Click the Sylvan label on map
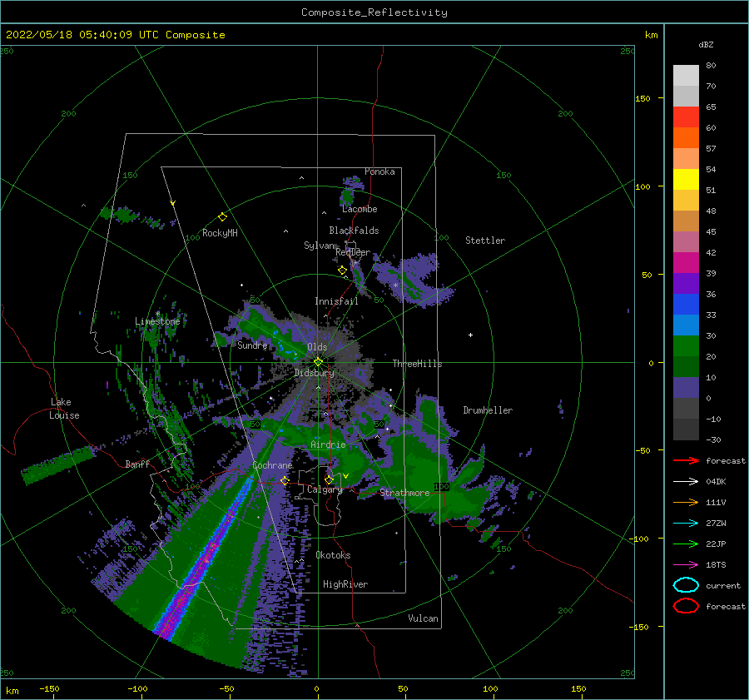This screenshot has height=700, width=749. coord(319,246)
